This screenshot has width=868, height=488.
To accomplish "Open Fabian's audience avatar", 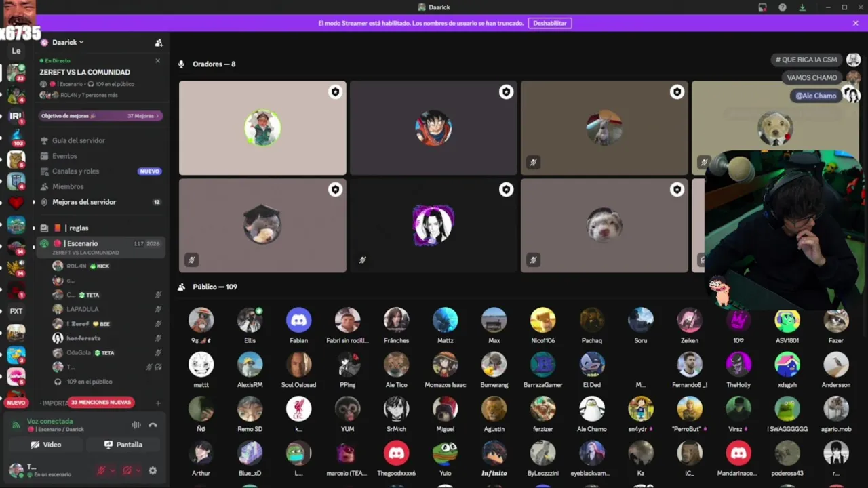I will [298, 320].
